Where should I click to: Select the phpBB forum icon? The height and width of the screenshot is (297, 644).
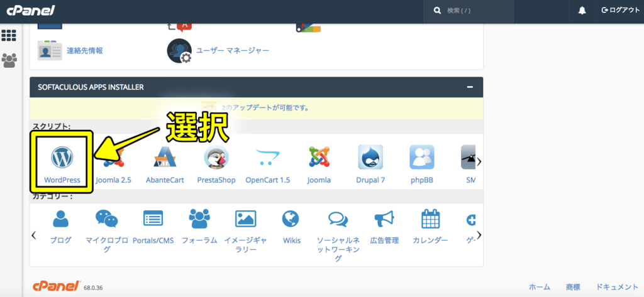tap(422, 157)
